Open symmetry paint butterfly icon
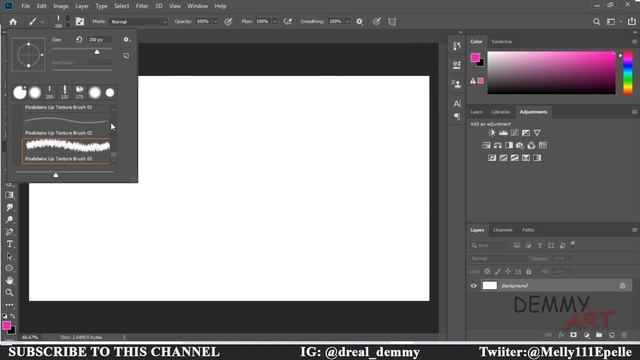Viewport: 640px width, 360px height. [x=392, y=22]
